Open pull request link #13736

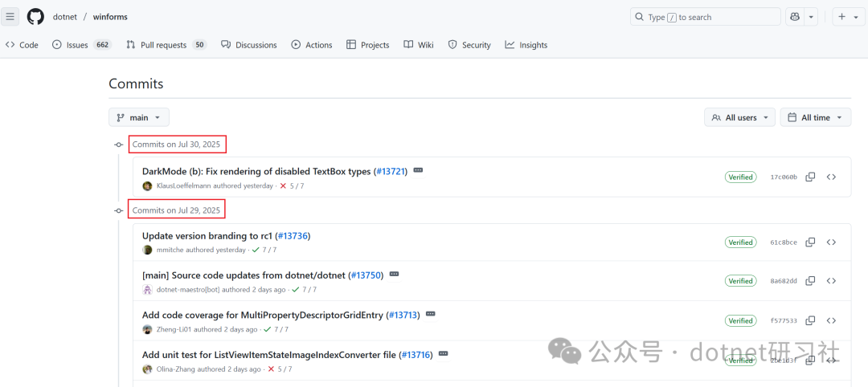pos(293,236)
